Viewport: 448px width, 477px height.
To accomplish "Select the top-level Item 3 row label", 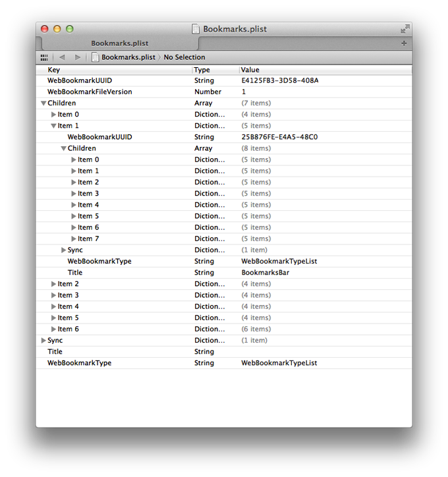I will (68, 295).
